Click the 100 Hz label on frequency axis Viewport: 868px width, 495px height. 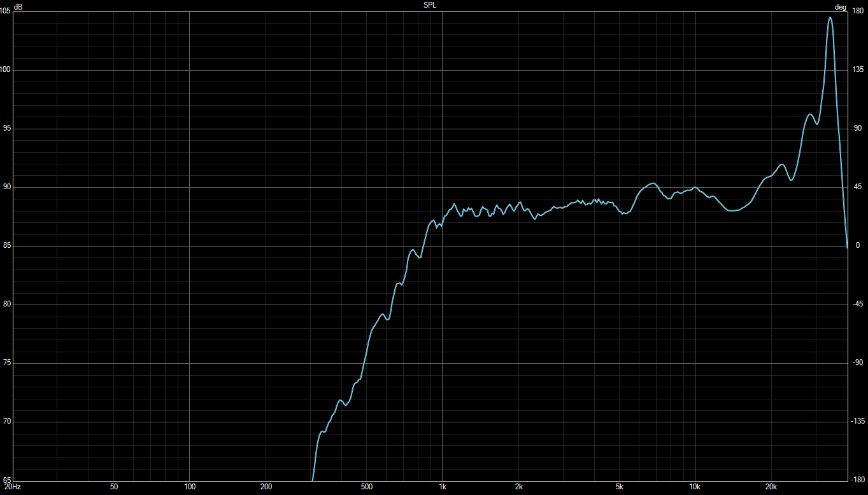click(190, 487)
